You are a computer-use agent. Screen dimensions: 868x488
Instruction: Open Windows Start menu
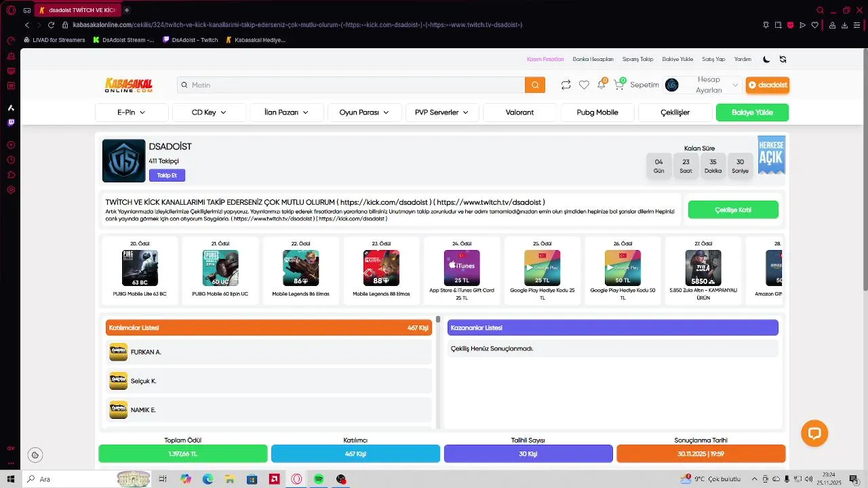(11, 479)
